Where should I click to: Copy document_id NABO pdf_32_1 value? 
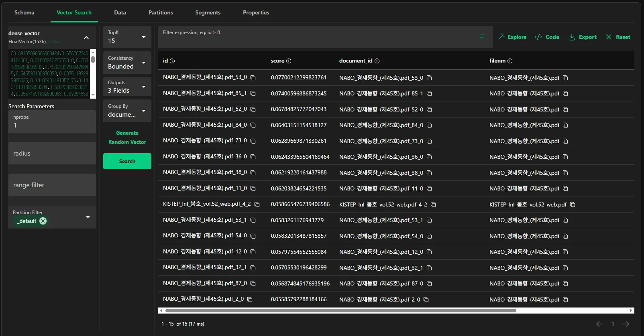click(429, 268)
